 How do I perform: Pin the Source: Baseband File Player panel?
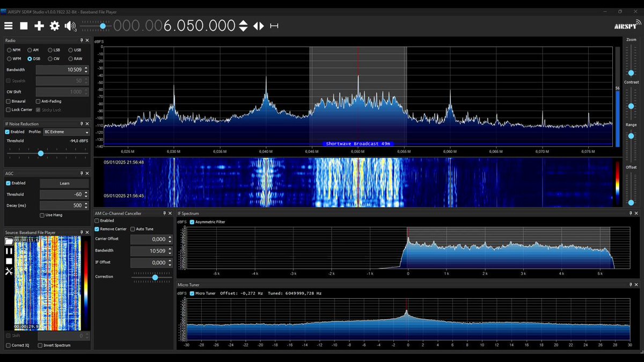click(x=82, y=232)
